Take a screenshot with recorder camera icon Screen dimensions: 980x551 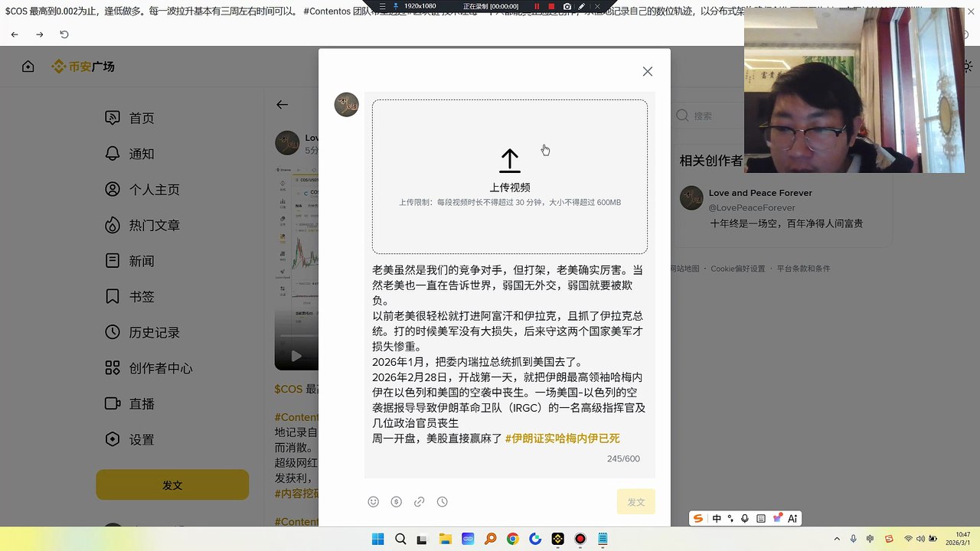(567, 6)
